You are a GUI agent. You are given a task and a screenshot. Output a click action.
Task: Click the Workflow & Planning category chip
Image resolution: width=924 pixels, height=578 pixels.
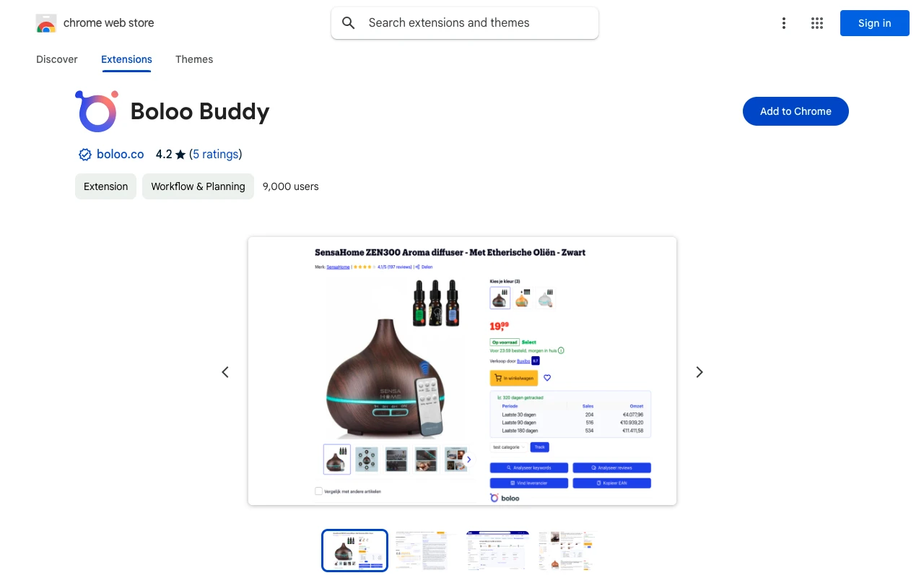[198, 186]
